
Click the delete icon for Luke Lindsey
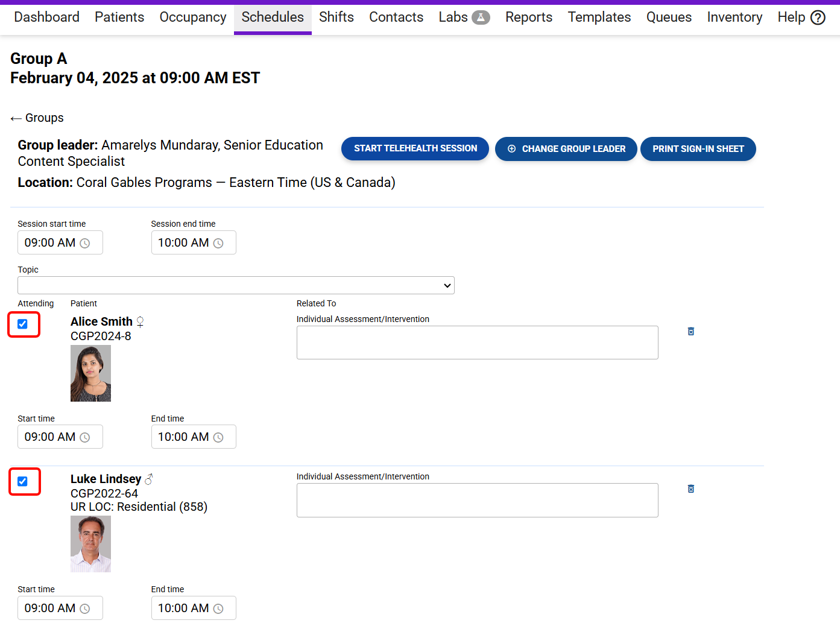pos(691,488)
